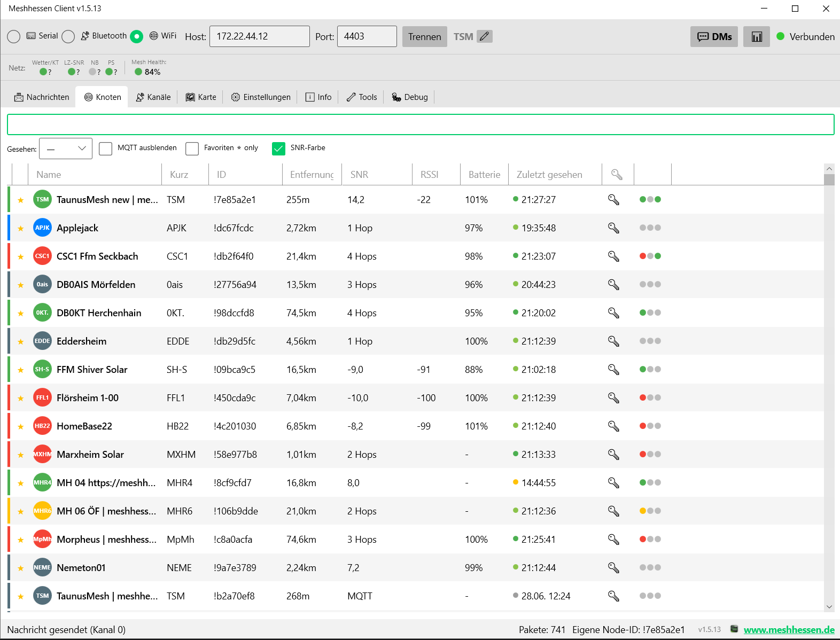Switch to the Nachrichten tab
This screenshot has width=840, height=640.
click(42, 97)
